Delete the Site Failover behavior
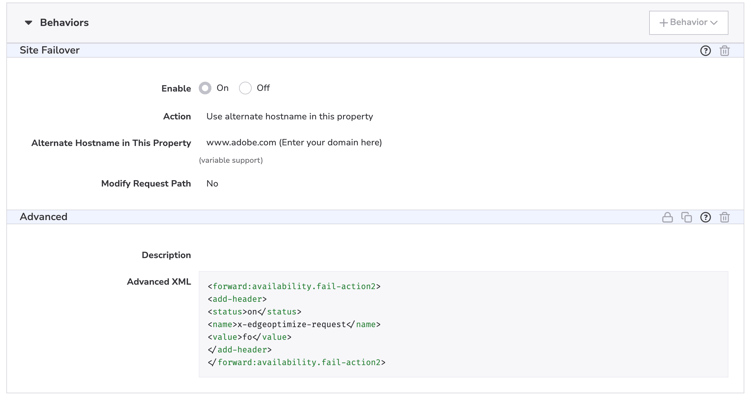 point(725,51)
